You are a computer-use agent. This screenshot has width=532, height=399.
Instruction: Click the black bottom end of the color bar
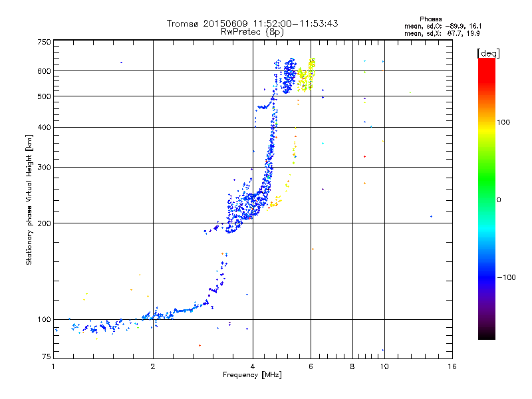(x=487, y=334)
